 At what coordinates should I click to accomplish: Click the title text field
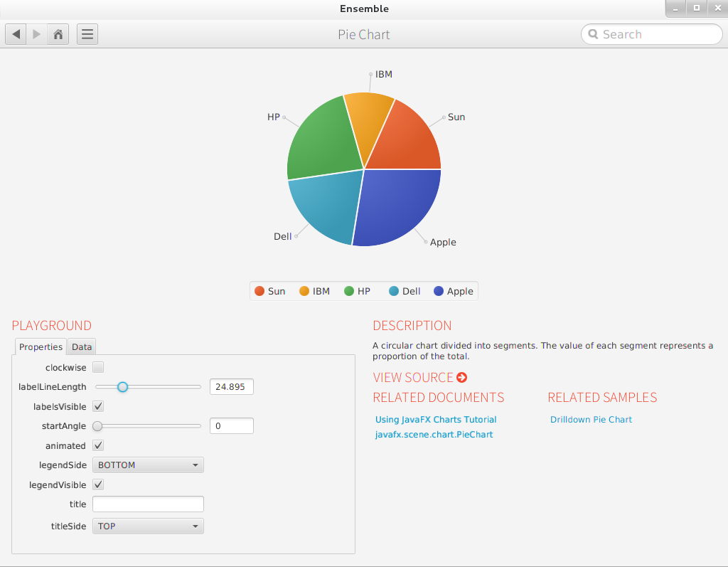[x=148, y=504]
